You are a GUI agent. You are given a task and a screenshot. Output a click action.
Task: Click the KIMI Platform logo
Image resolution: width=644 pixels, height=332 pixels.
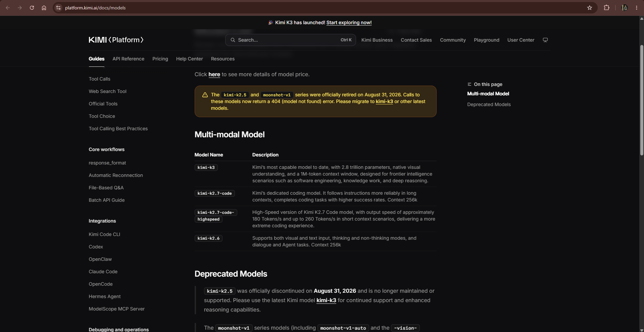[x=116, y=40]
